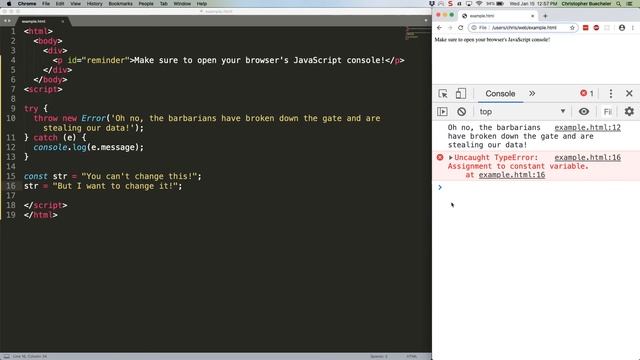This screenshot has width=640, height=360.
Task: Select the example.html Chrome browser tab
Action: point(498,16)
